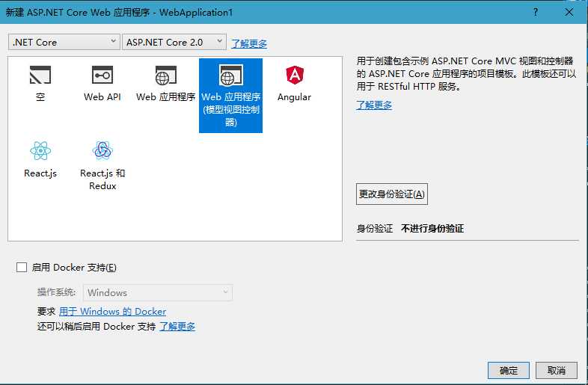The height and width of the screenshot is (385, 588).
Task: Click the 不进行身份验证 status text
Action: 432,228
